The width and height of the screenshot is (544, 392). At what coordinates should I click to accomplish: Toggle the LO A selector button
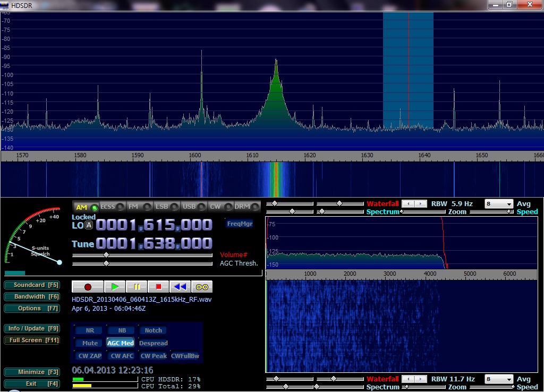click(x=89, y=226)
